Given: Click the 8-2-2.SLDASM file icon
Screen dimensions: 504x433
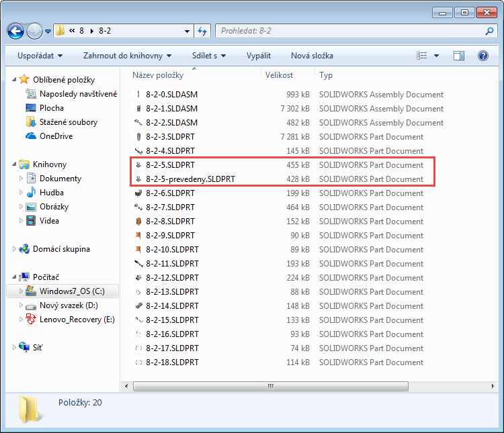Looking at the screenshot, I should 138,123.
